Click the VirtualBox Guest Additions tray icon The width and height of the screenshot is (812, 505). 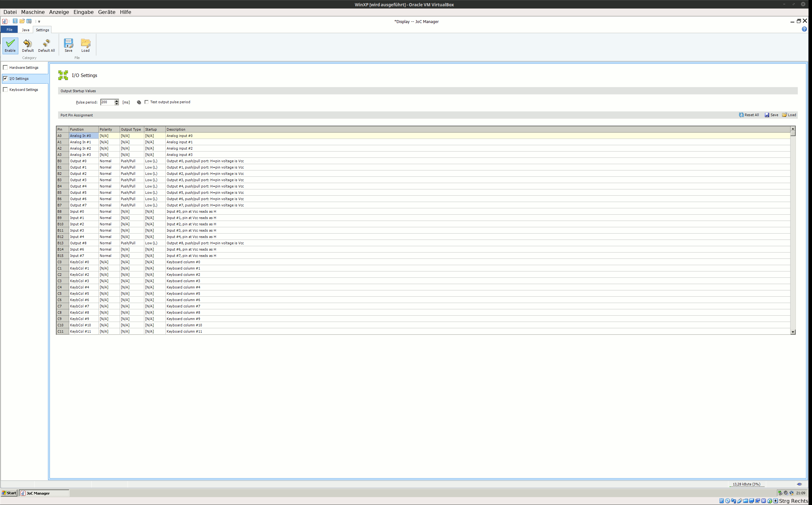click(x=791, y=493)
